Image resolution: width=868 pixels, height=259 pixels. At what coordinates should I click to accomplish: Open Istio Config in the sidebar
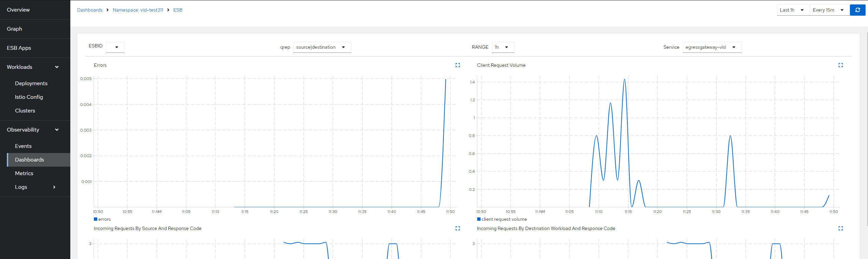point(29,97)
